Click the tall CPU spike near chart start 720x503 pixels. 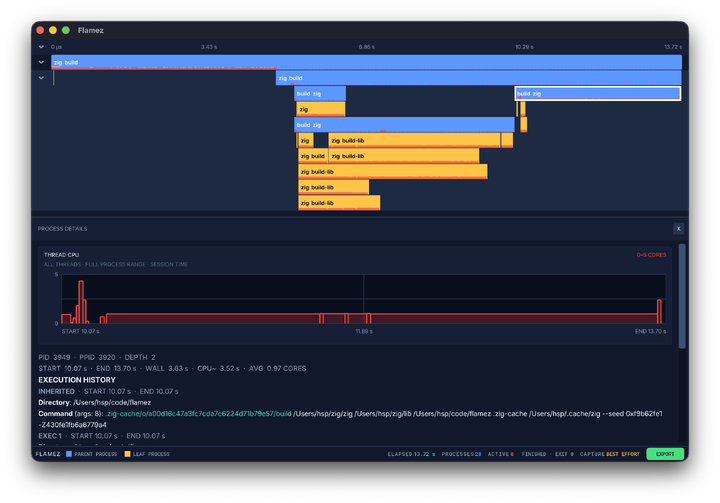click(81, 301)
